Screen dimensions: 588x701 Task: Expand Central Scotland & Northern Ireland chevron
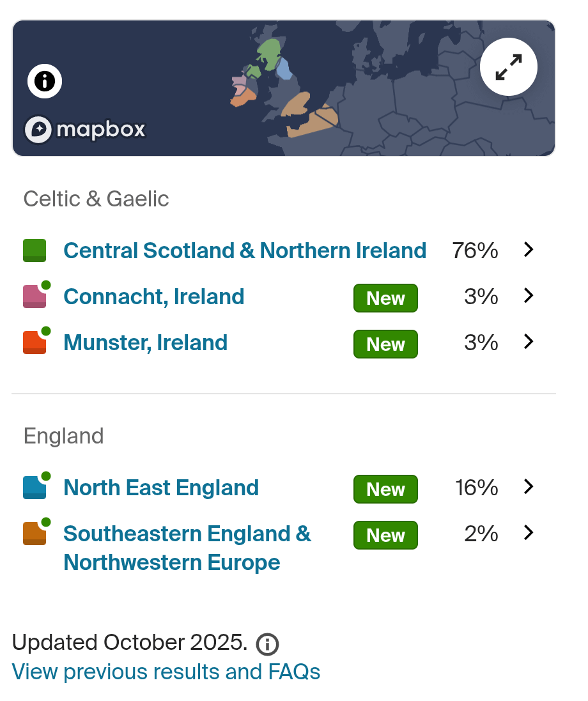(x=529, y=249)
